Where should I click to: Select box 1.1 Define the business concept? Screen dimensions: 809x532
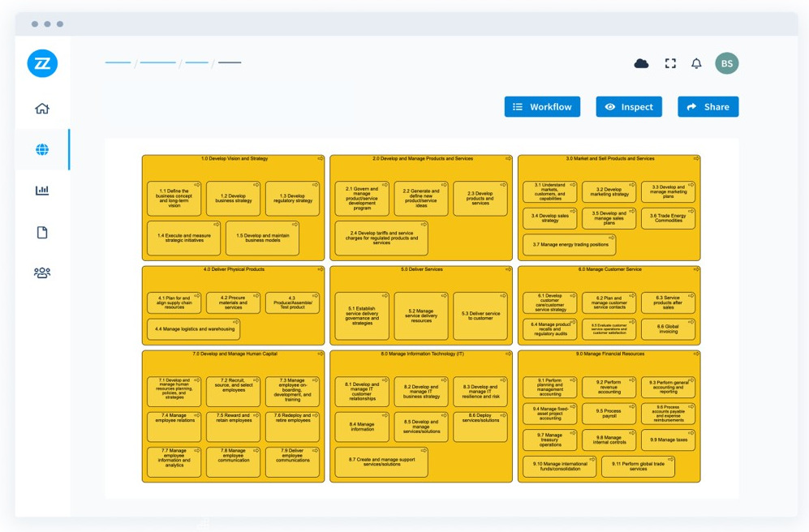[174, 199]
